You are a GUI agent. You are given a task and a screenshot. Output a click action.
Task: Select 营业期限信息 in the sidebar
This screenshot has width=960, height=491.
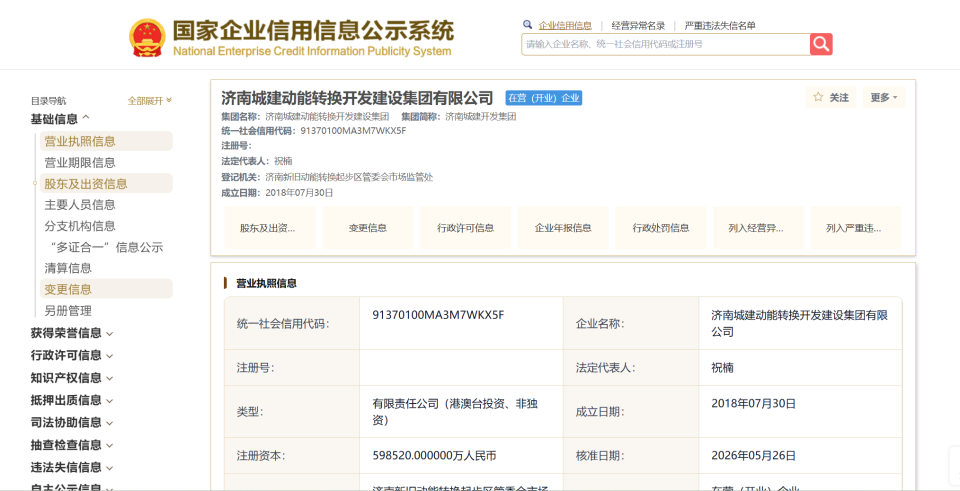[x=80, y=163]
